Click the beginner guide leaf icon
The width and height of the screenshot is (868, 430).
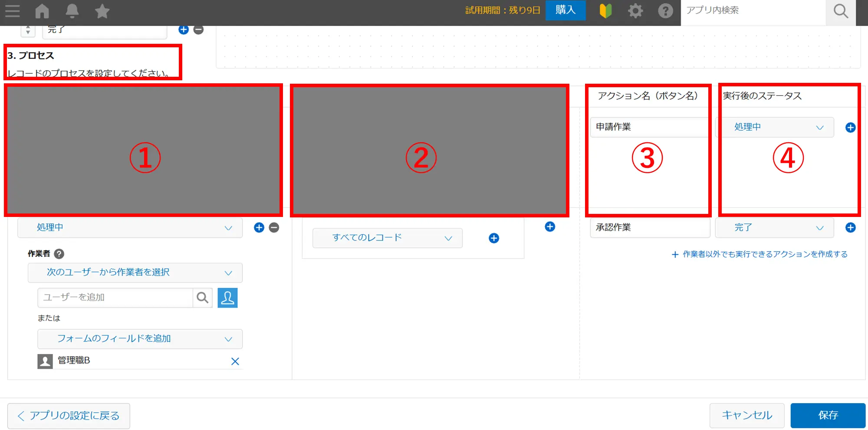click(x=605, y=11)
